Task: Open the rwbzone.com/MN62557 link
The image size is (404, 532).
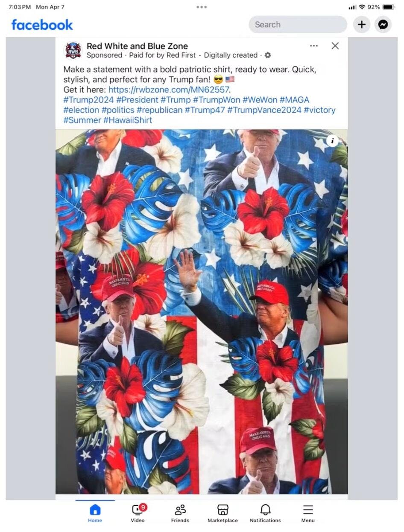Action: click(x=169, y=90)
